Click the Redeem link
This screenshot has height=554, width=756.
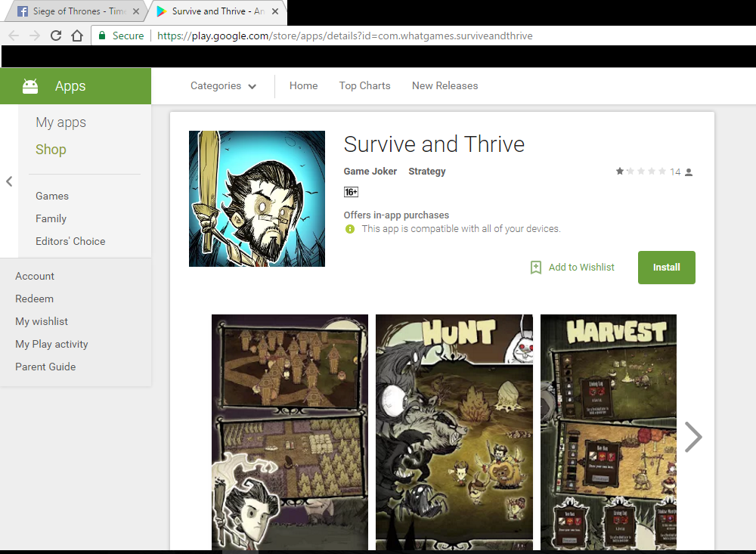34,299
